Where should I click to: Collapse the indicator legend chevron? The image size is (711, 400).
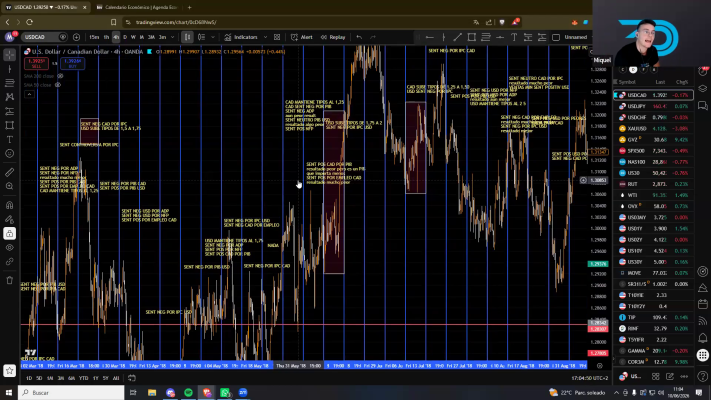pyautogui.click(x=29, y=94)
